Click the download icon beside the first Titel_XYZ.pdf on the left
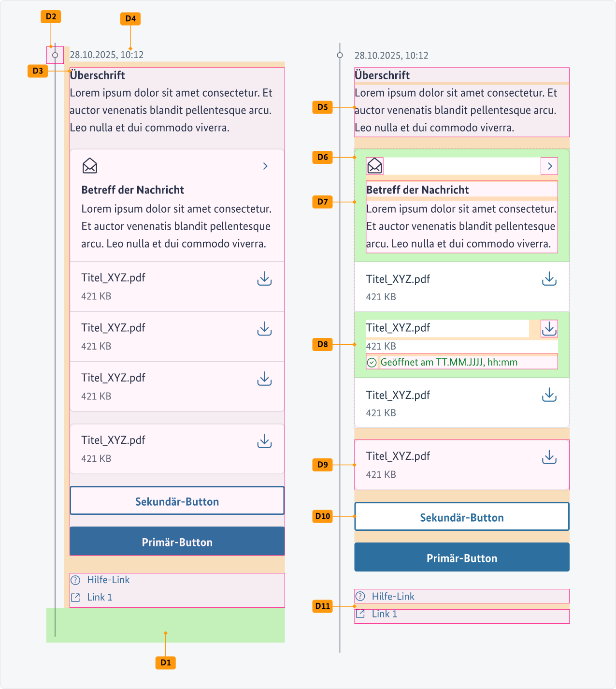The image size is (616, 689). pos(264,279)
